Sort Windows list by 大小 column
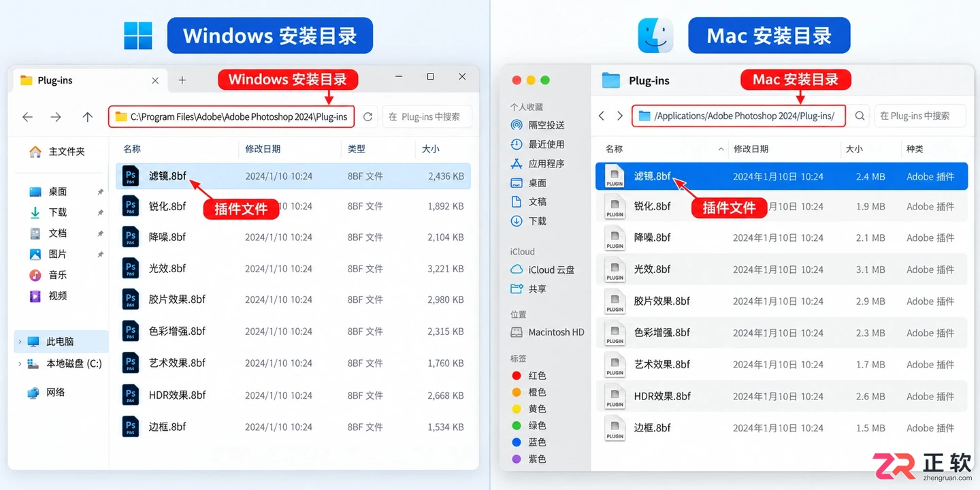Viewport: 980px width, 490px height. pyautogui.click(x=431, y=149)
